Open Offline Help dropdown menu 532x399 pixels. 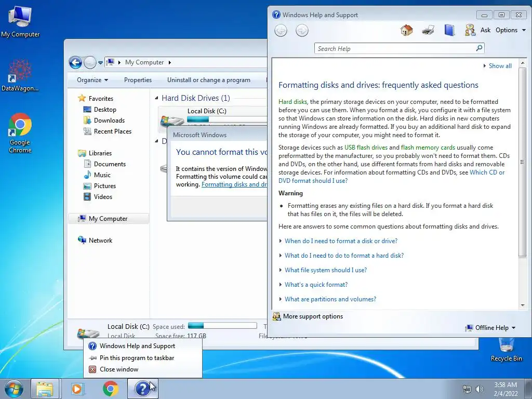pos(490,328)
